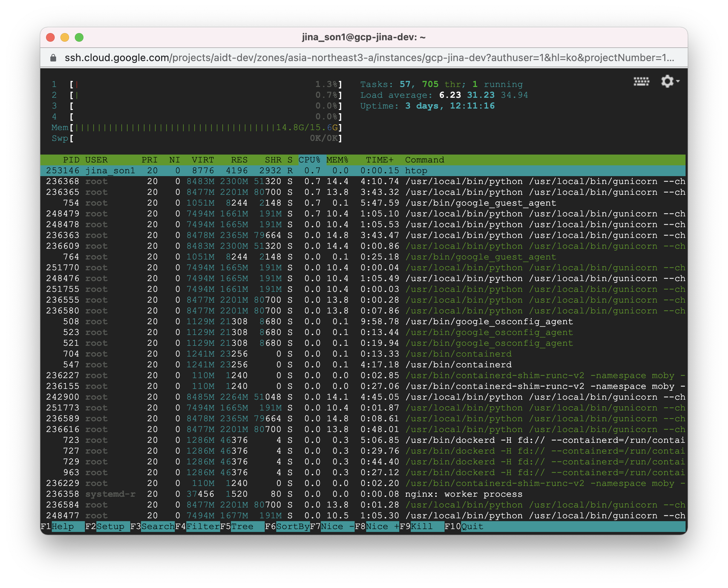Screen dimensions: 728x588
Task: Click F10 Quit to exit htop
Action: [x=472, y=527]
